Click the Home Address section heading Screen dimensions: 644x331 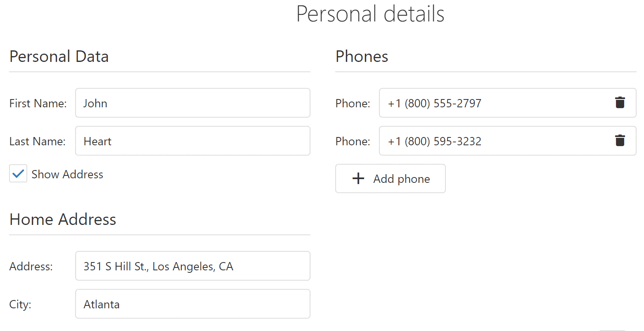[63, 220]
